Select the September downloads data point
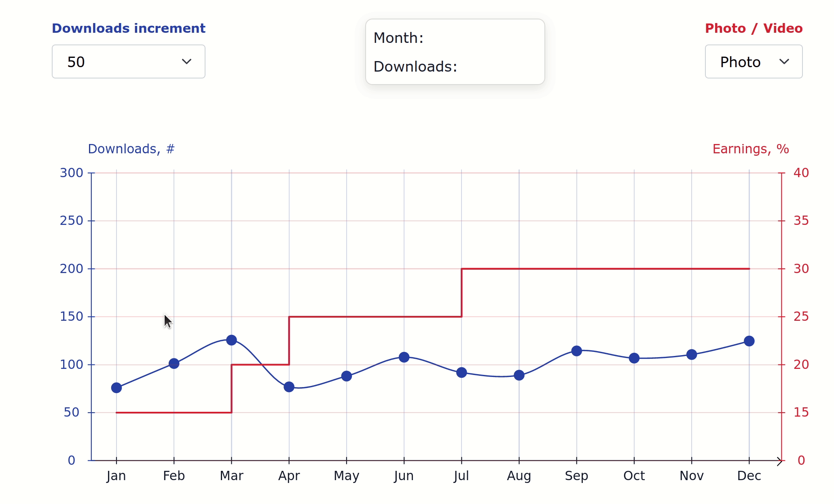The height and width of the screenshot is (504, 834). point(577,351)
